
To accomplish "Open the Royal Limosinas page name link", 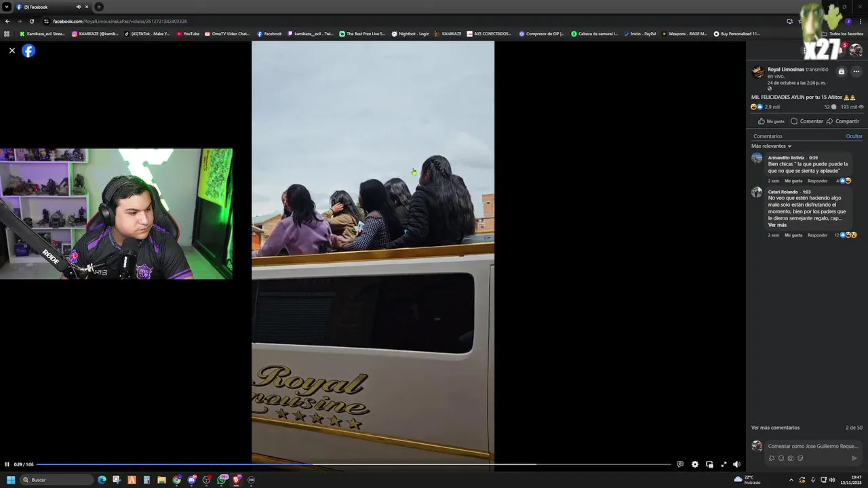I will point(785,69).
